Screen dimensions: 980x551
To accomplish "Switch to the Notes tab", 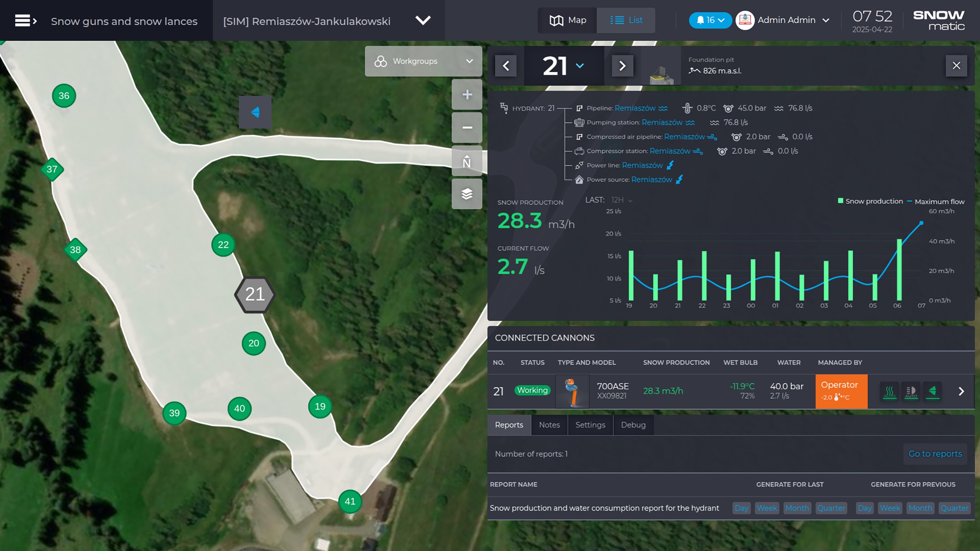I will click(549, 425).
